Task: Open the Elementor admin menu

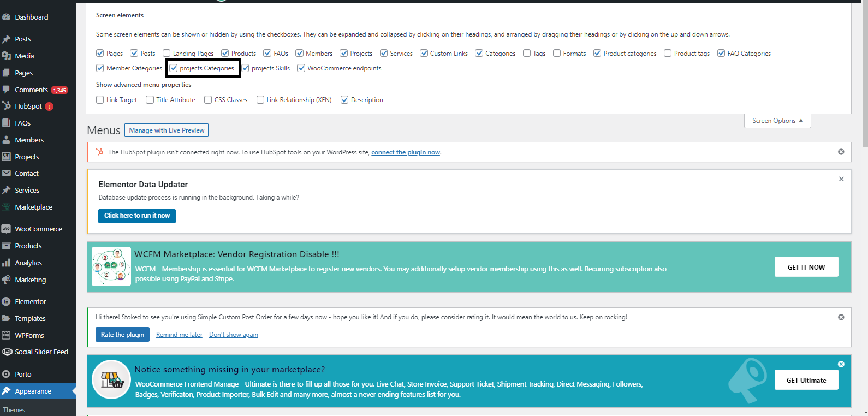Action: point(38,301)
